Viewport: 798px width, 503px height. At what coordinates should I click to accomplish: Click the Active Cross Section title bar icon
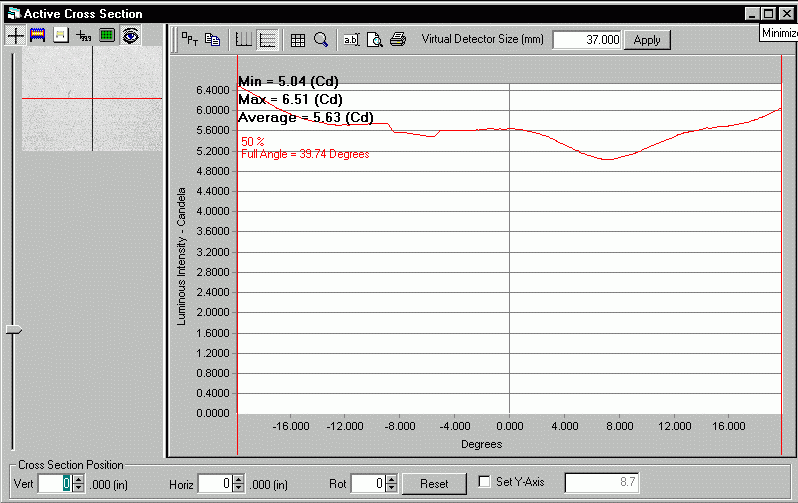pyautogui.click(x=14, y=14)
